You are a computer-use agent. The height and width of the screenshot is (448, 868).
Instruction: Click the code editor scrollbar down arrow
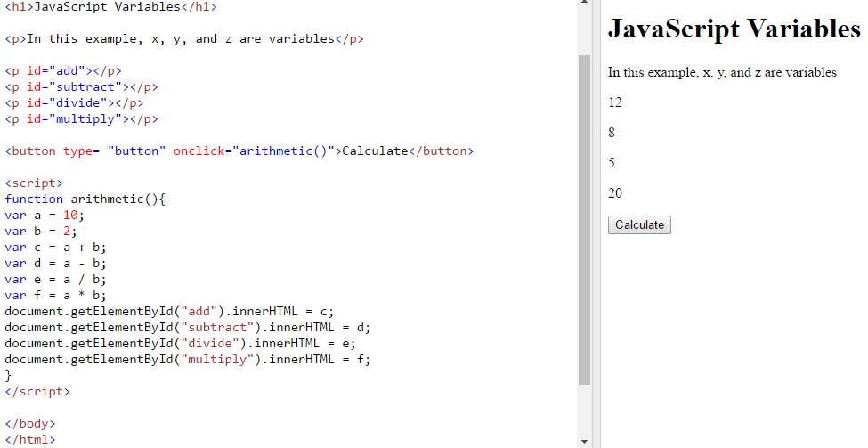(x=584, y=442)
